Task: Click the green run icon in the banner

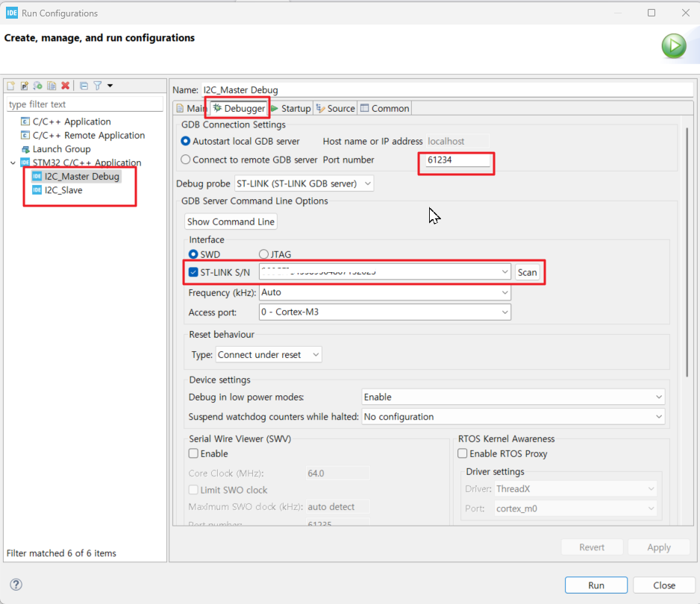Action: [x=673, y=45]
